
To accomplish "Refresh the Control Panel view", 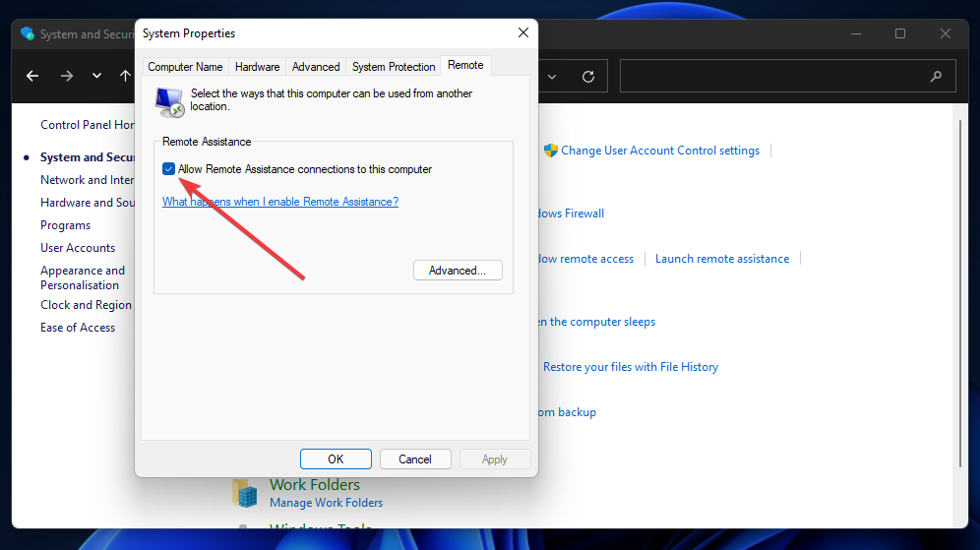I will tap(588, 76).
